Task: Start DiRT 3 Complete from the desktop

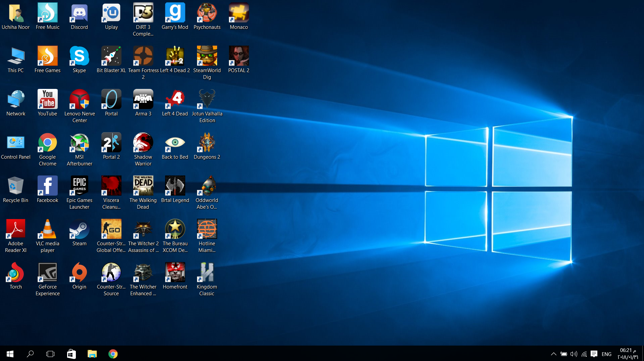Action: click(x=143, y=13)
